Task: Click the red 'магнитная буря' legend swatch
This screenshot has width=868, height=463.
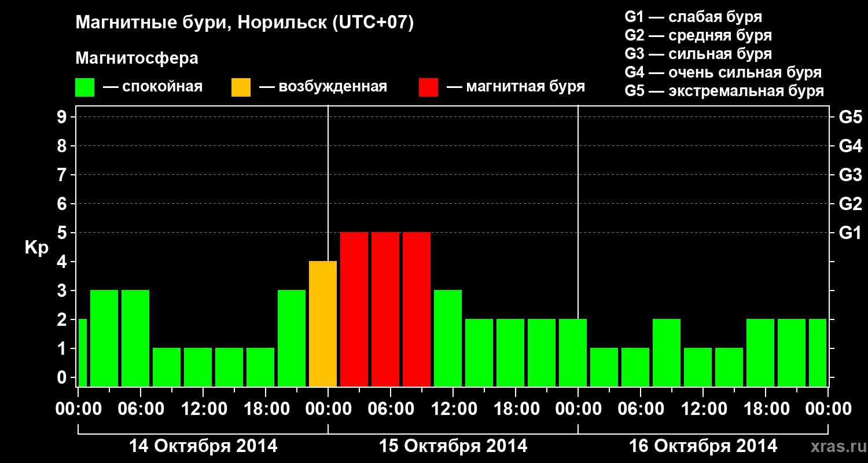Action: [429, 87]
